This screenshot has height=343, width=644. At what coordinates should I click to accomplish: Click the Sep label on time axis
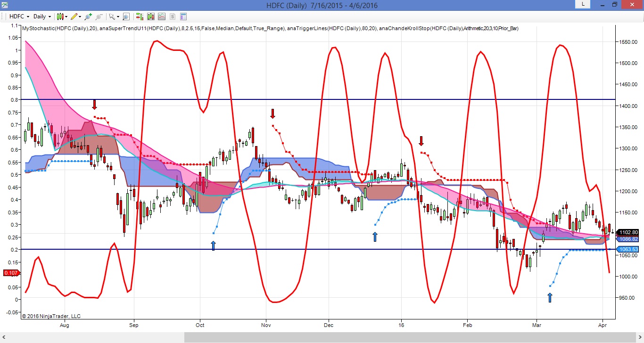click(134, 325)
